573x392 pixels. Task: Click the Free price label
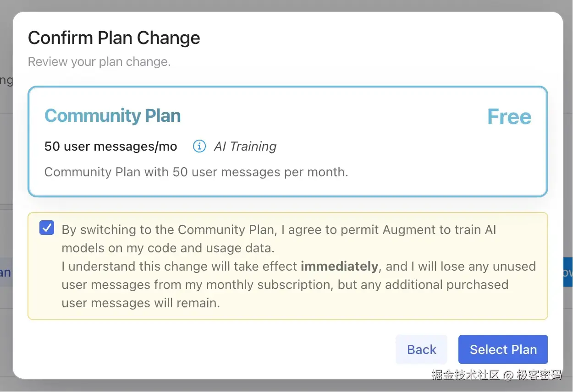tap(509, 117)
